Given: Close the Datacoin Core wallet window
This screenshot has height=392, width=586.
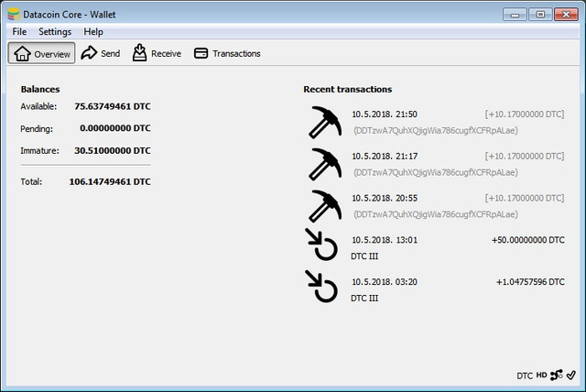Looking at the screenshot, I should [566, 15].
